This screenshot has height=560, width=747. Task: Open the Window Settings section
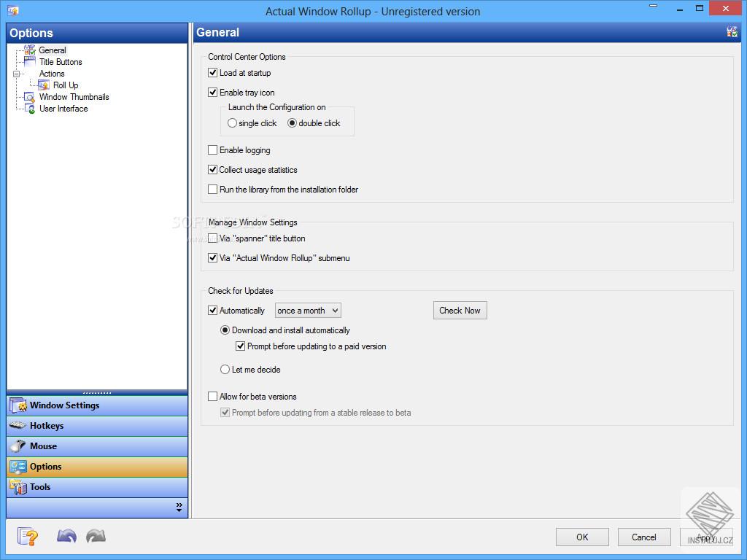97,405
